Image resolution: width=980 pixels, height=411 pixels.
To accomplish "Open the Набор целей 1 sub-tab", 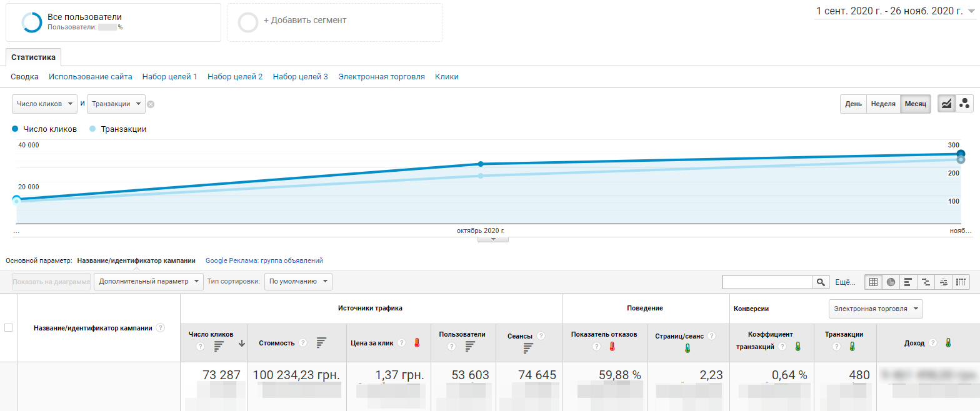I will click(170, 77).
